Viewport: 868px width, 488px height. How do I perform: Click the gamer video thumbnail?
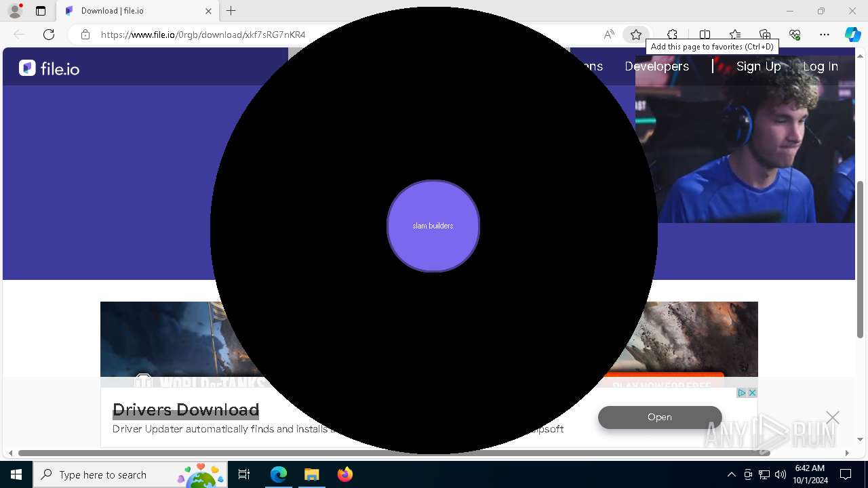tap(745, 139)
